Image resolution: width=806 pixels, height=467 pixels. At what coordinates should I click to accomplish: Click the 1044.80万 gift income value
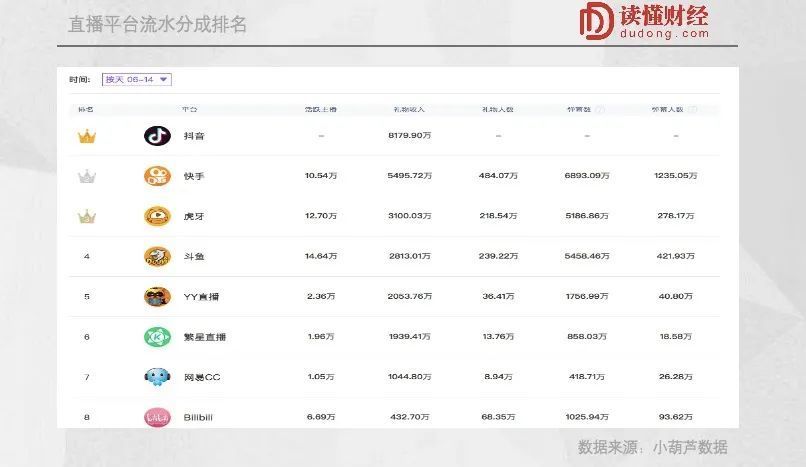(x=410, y=377)
